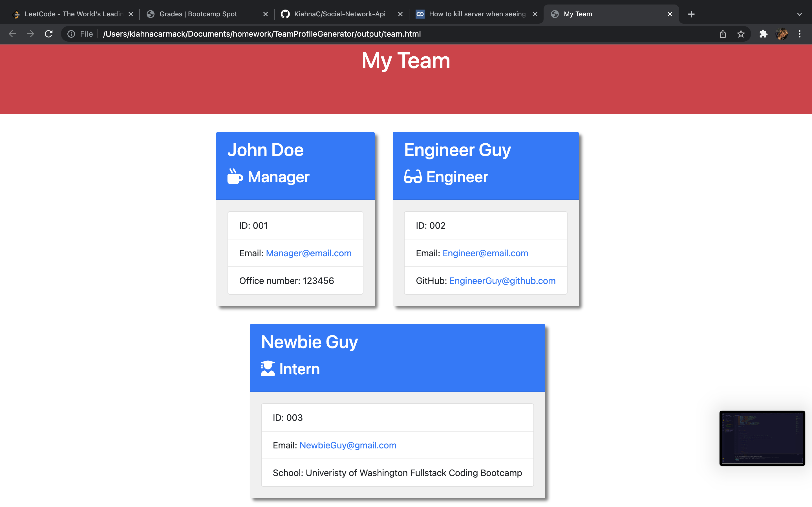This screenshot has height=507, width=812.
Task: Click the glasses icon on Engineer Guy's card
Action: pyautogui.click(x=413, y=177)
